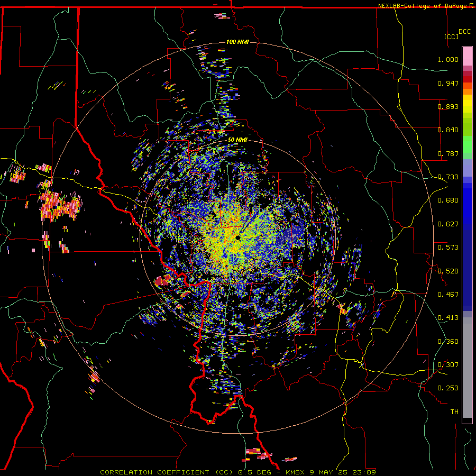Click the 0.787 color scale value
The height and width of the screenshot is (476, 476).
click(x=448, y=153)
